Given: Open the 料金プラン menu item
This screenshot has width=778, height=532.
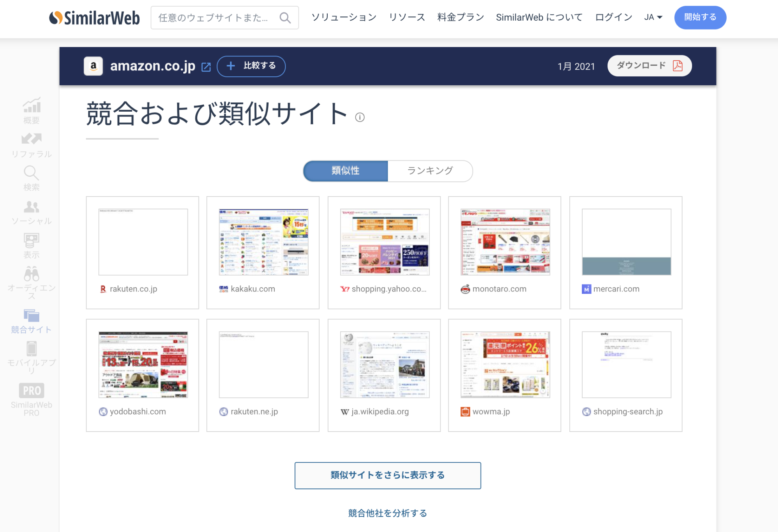Looking at the screenshot, I should pos(460,18).
